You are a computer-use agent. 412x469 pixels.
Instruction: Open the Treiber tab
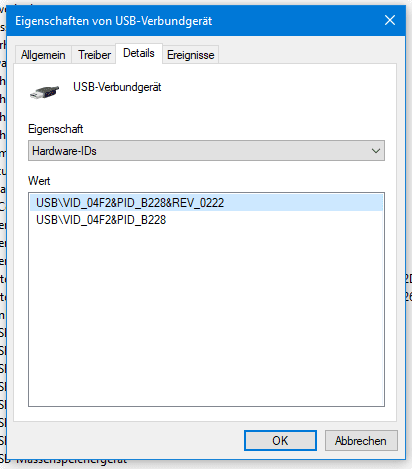[94, 55]
